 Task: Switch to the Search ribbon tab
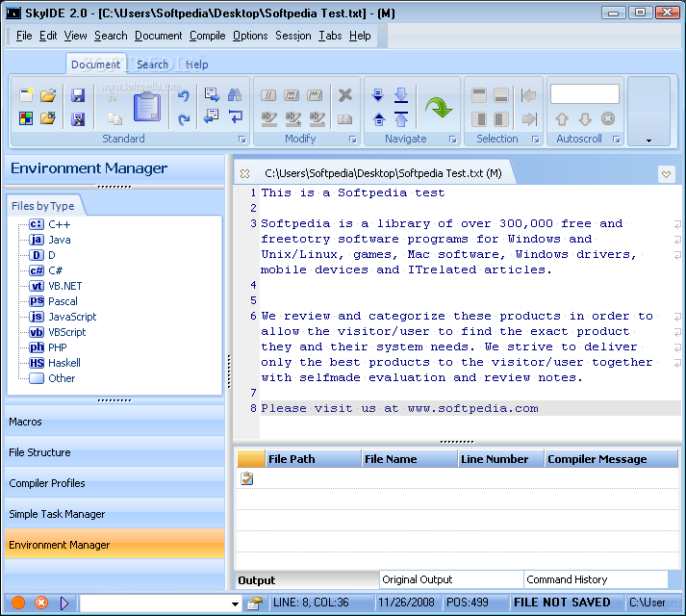point(152,64)
